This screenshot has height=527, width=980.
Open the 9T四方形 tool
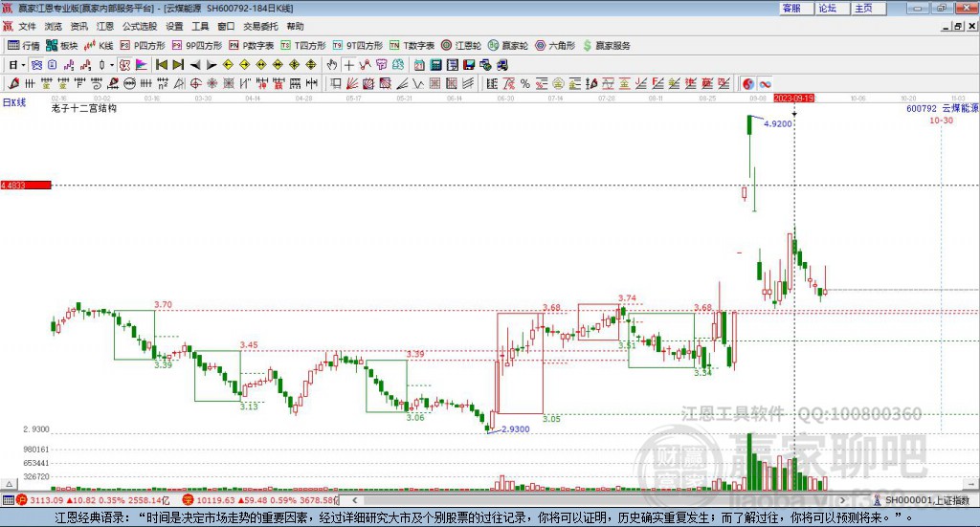[358, 46]
